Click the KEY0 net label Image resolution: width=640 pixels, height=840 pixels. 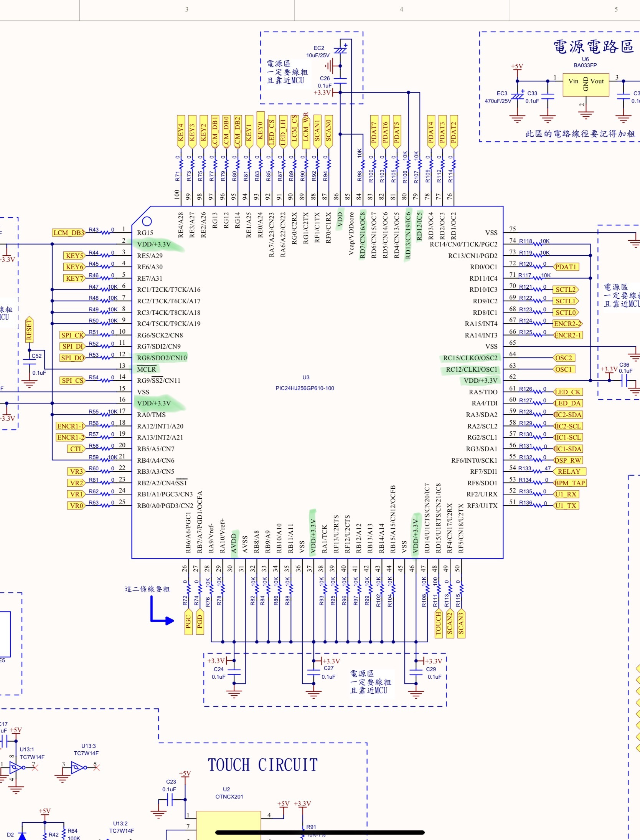pos(260,130)
